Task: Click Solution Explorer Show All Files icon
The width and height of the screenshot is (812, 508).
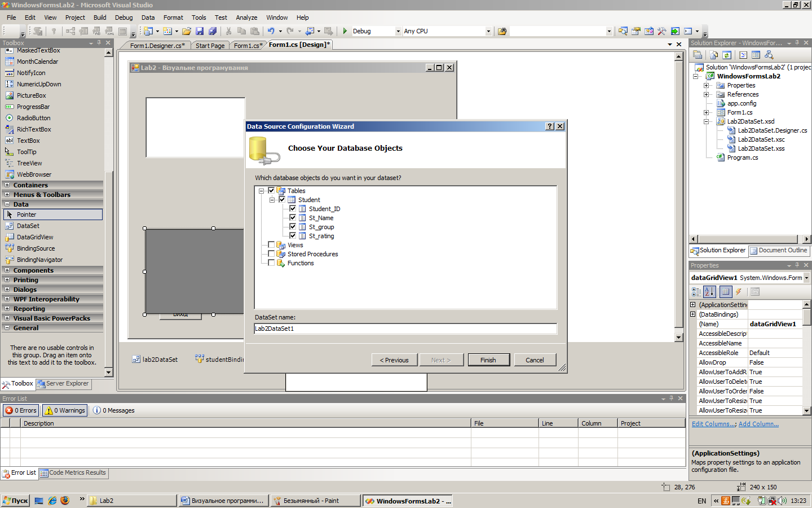Action: click(714, 55)
